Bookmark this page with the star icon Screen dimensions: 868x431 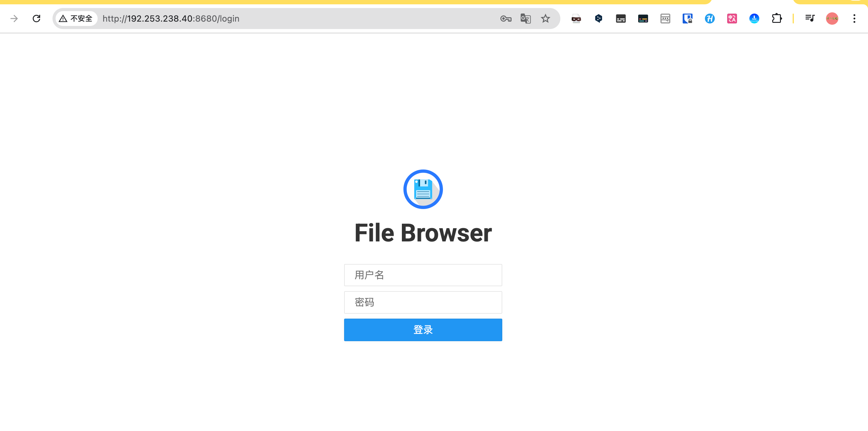click(x=545, y=19)
